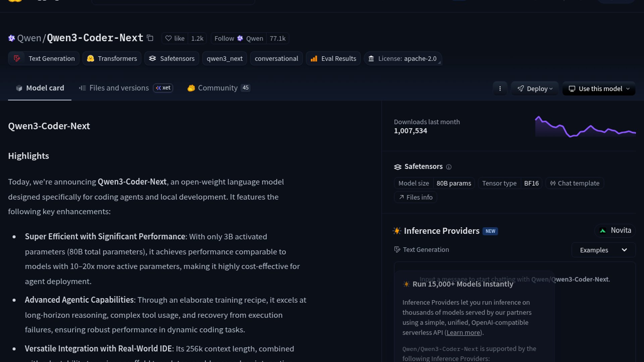Expand the Examples combo box
The height and width of the screenshot is (362, 644).
(603, 250)
